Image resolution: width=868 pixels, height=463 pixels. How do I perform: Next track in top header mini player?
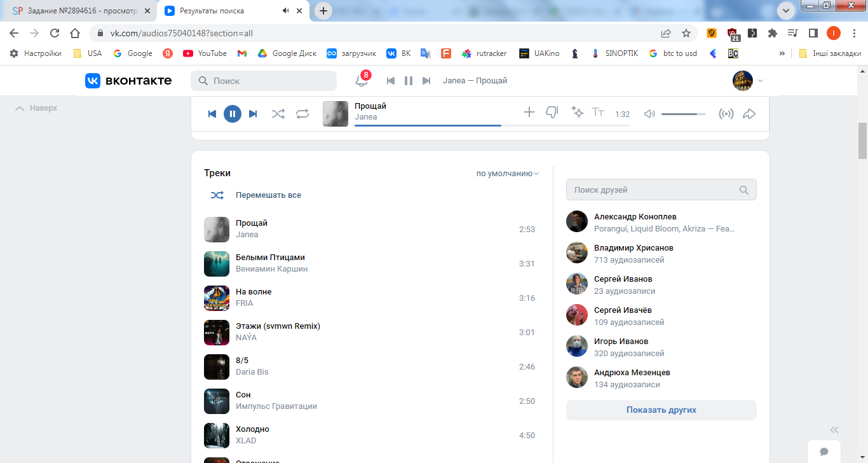pos(426,81)
